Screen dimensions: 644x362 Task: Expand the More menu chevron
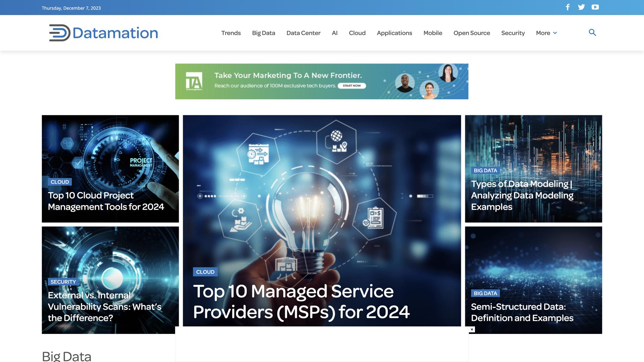coord(555,33)
